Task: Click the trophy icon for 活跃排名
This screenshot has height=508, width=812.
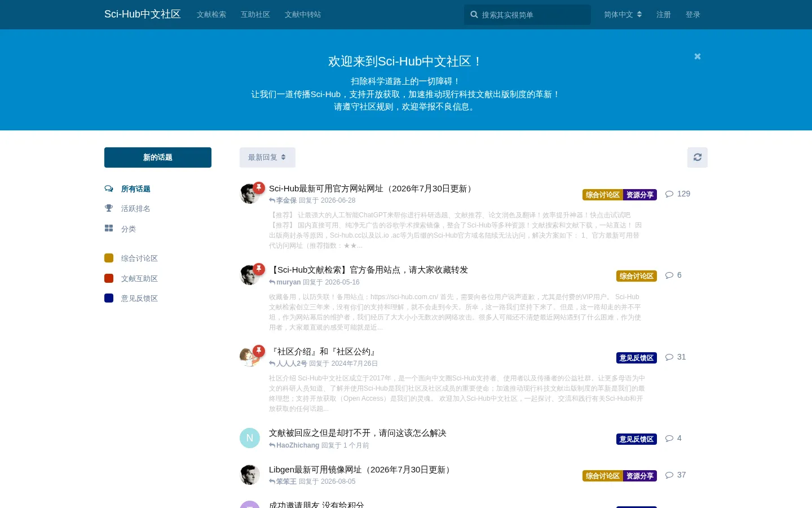Action: pos(109,208)
